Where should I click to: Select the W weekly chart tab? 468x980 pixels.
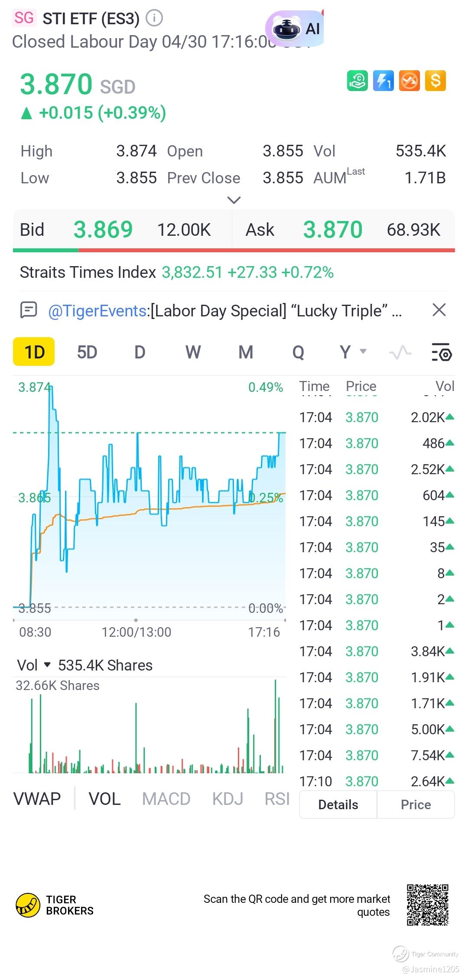point(193,352)
